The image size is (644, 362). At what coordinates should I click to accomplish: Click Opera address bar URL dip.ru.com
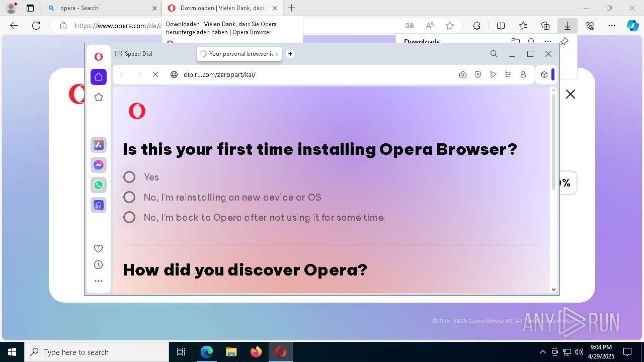[219, 74]
